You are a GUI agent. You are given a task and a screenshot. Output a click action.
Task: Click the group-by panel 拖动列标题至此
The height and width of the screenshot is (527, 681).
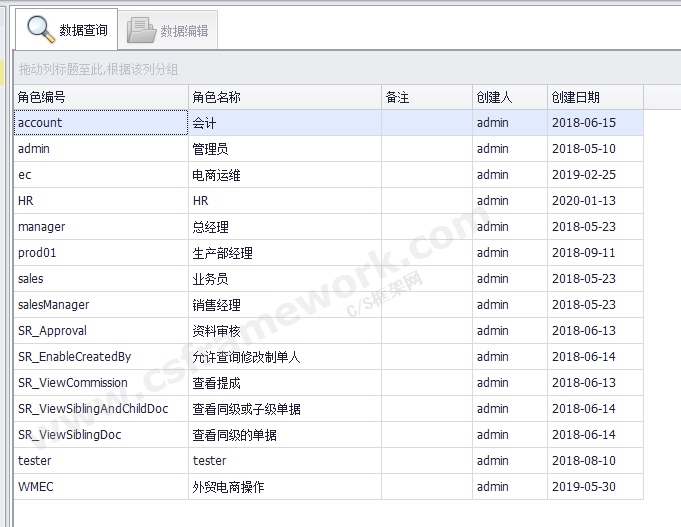pyautogui.click(x=347, y=69)
